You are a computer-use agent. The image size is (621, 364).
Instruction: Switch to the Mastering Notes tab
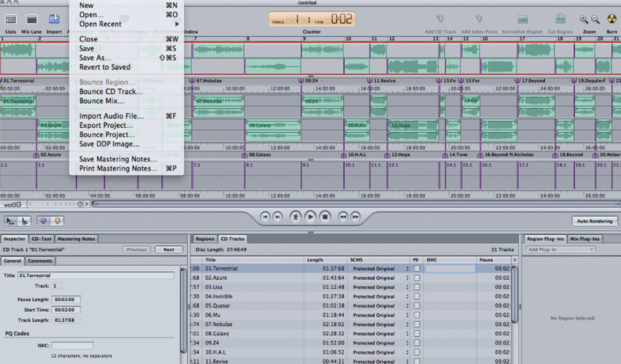point(76,239)
